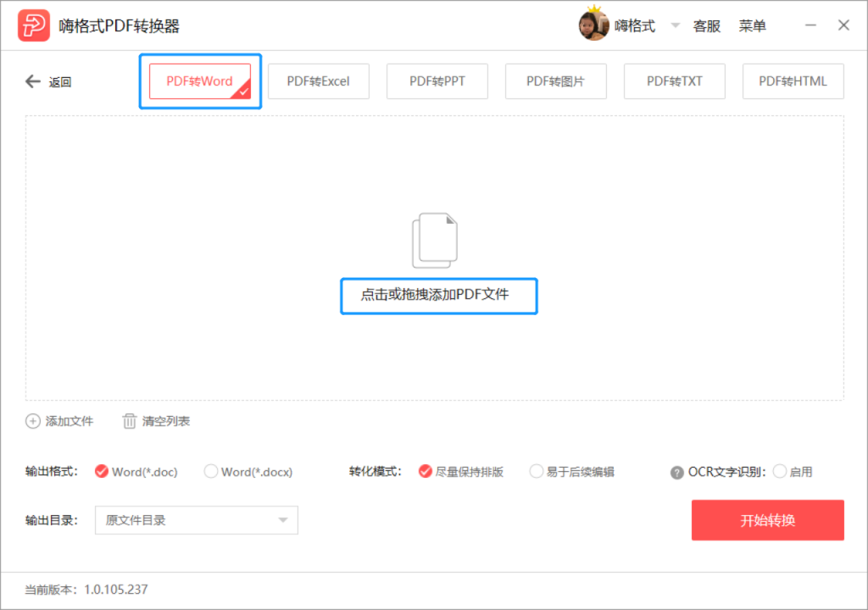Expand the 嗨格式 user account dropdown arrow
868x610 pixels.
676,25
